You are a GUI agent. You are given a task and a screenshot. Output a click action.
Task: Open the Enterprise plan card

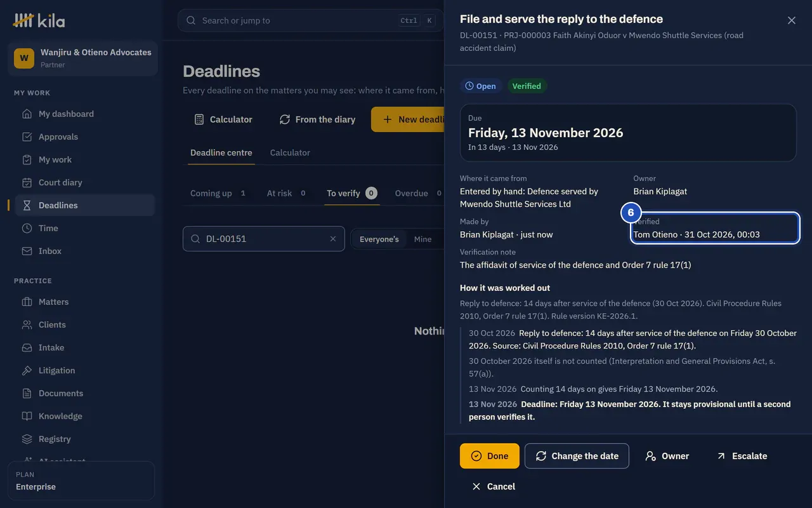point(81,481)
